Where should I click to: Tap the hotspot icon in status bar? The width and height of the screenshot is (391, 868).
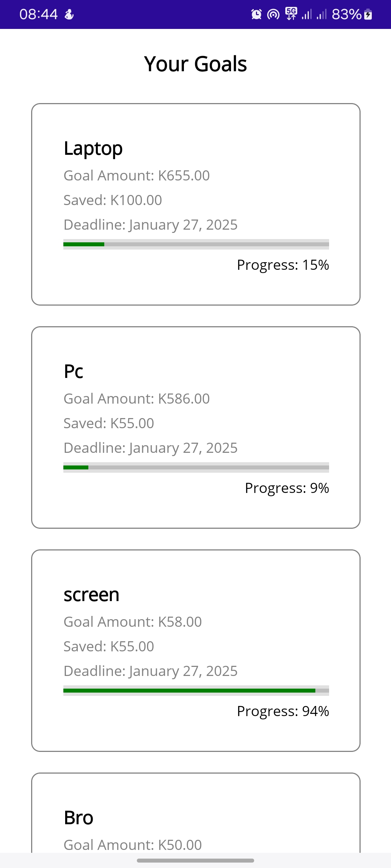[x=273, y=14]
